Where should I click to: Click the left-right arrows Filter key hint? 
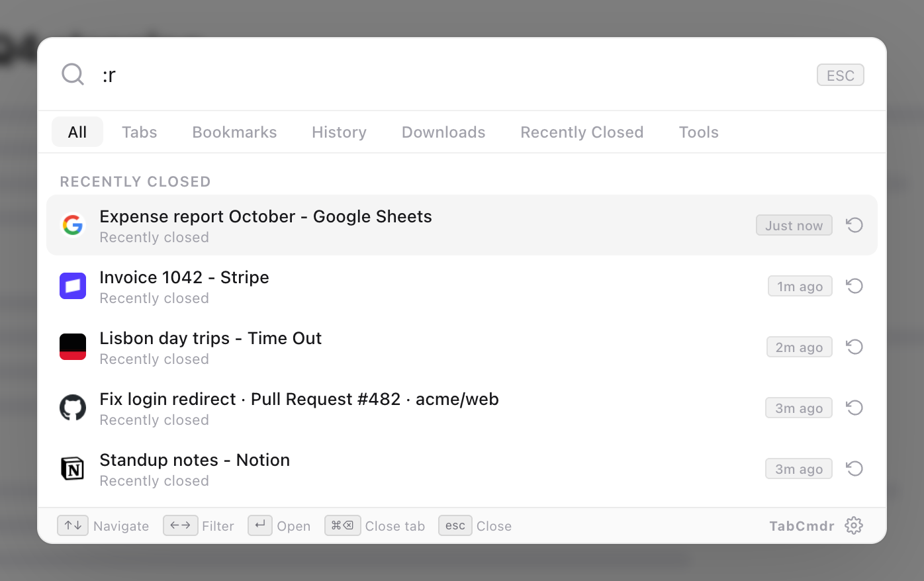(180, 525)
